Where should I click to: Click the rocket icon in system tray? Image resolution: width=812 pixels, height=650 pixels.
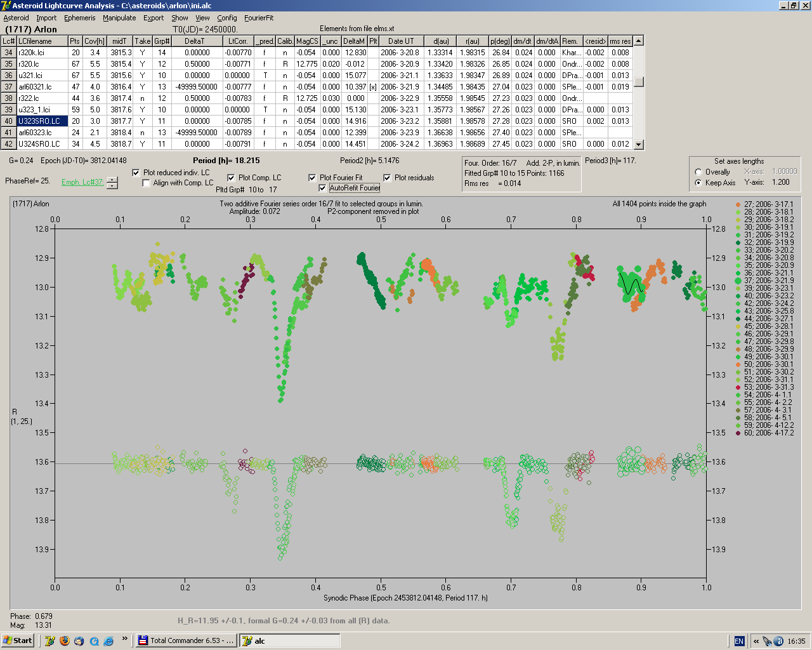click(767, 641)
